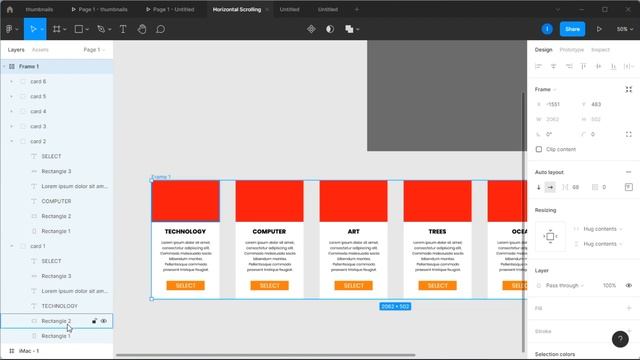The image size is (640, 360).
Task: Click the Resize to fit icon
Action: point(629,89)
